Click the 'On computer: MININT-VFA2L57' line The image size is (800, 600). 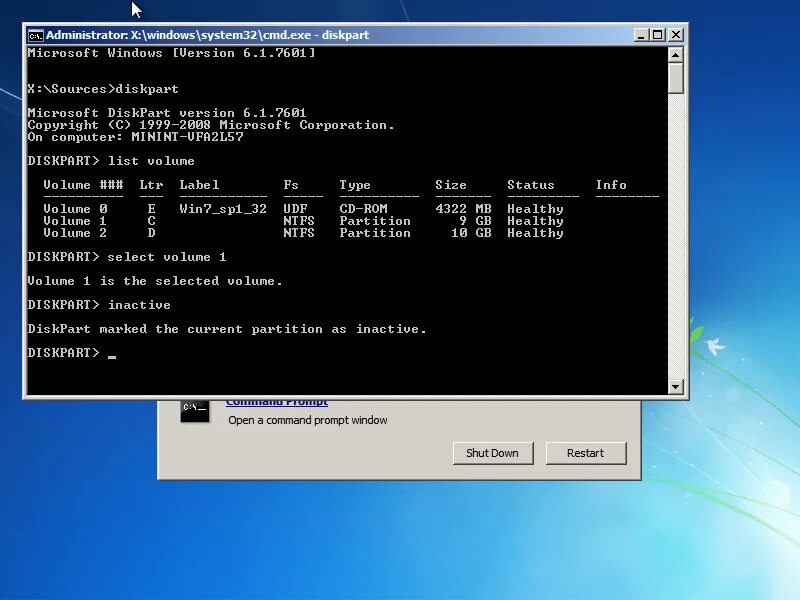pos(135,137)
